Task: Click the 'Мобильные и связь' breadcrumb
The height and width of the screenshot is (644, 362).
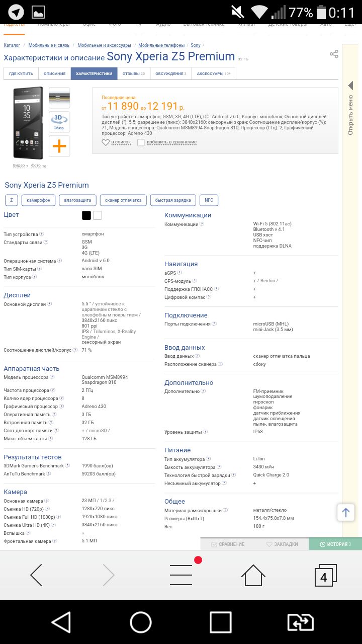Action: point(49,45)
